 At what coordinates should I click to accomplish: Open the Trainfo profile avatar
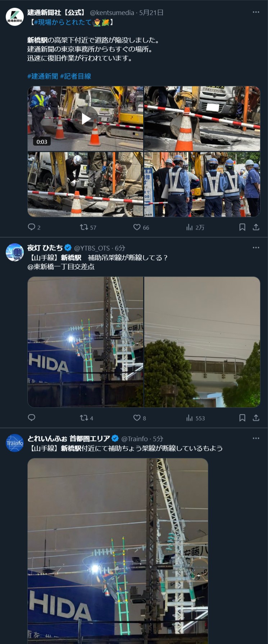click(x=15, y=443)
